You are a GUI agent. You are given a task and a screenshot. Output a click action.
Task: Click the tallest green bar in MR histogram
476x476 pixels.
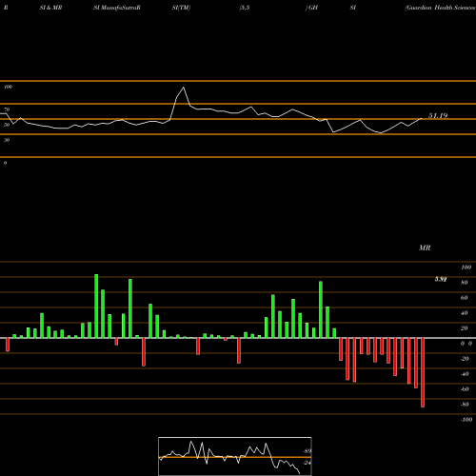click(x=96, y=306)
